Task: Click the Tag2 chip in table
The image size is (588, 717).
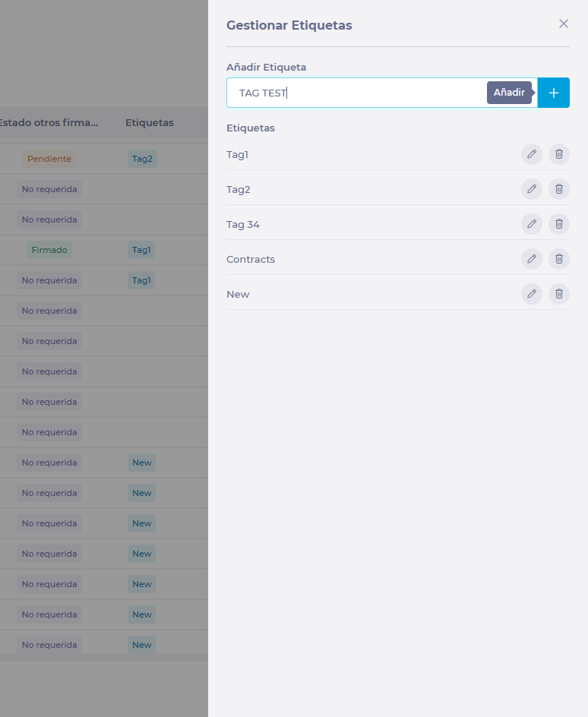Action: (x=142, y=159)
